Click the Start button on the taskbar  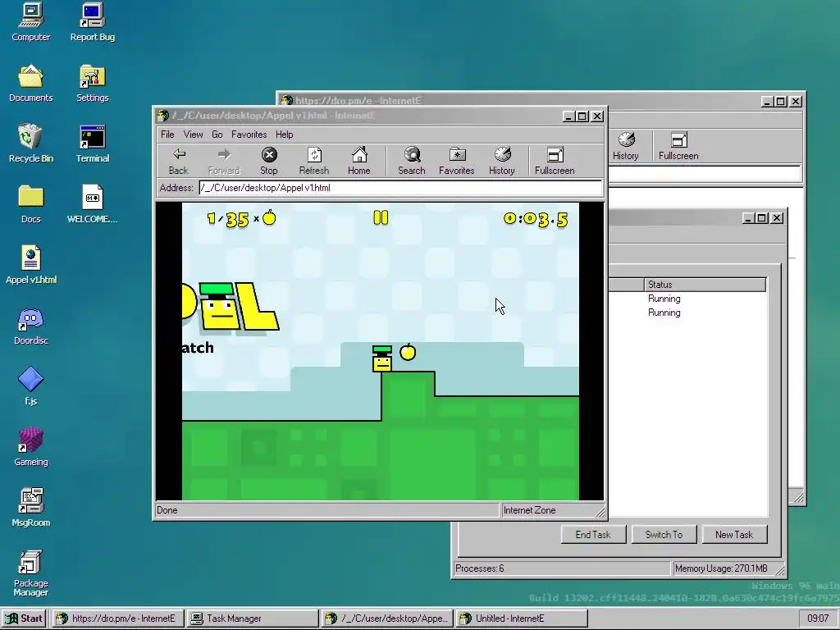25,619
